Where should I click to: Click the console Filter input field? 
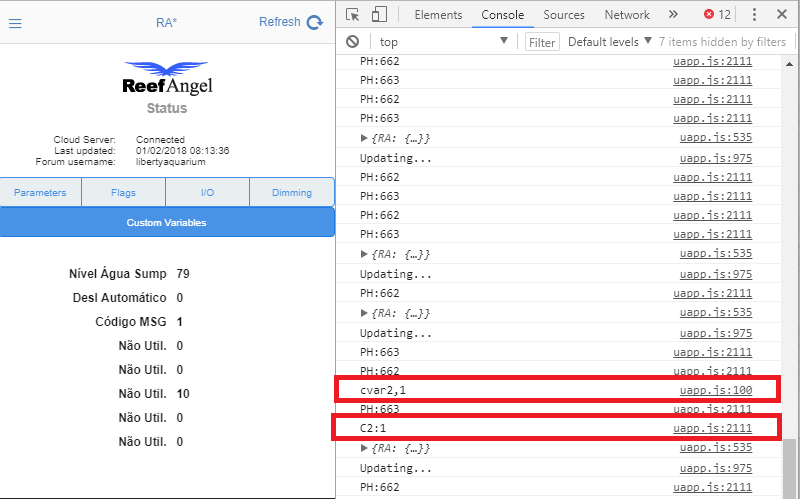(x=542, y=42)
